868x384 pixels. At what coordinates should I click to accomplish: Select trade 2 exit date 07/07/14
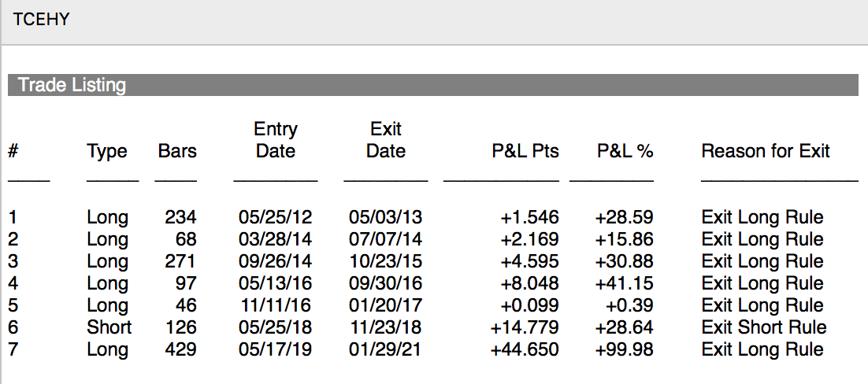point(385,239)
